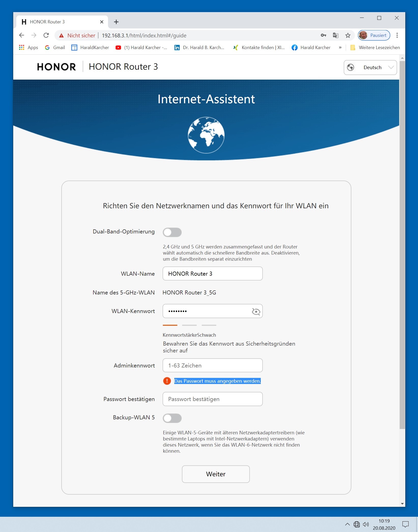Bookmark this page with the star
Screen dimensions: 418x532
pyautogui.click(x=348, y=35)
